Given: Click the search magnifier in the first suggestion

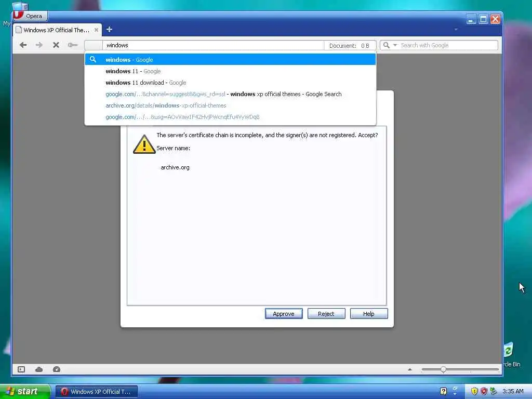Looking at the screenshot, I should 92,59.
